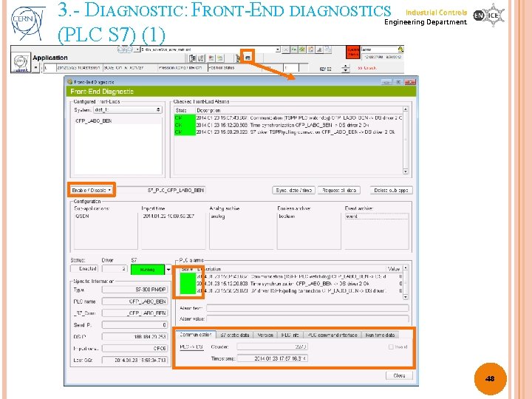This screenshot has height=399, width=532.
Task: Click the Request all data button
Action: 339,191
